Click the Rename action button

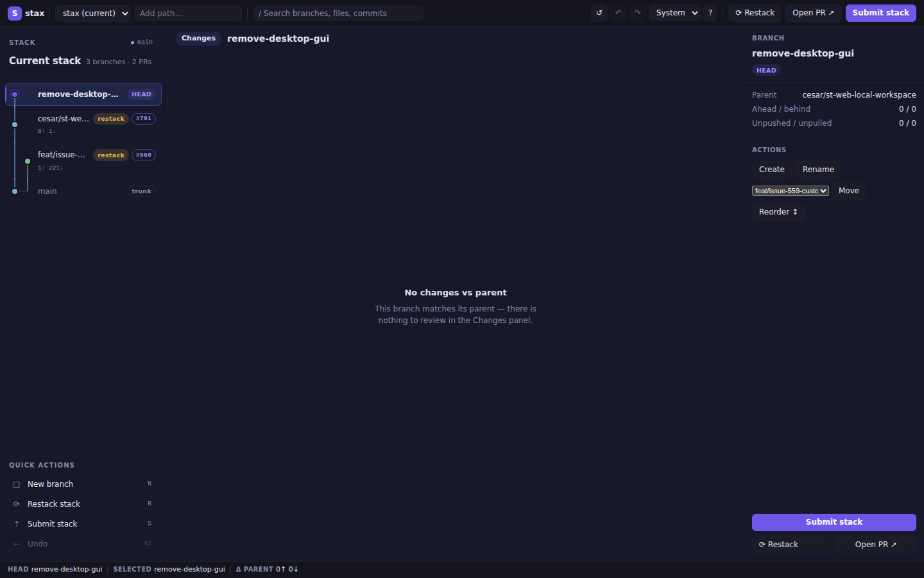click(x=818, y=170)
